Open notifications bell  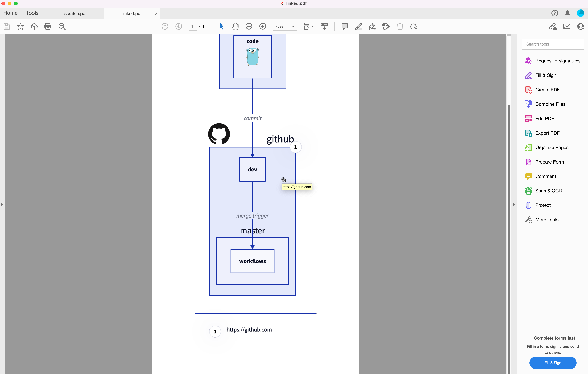tap(568, 13)
